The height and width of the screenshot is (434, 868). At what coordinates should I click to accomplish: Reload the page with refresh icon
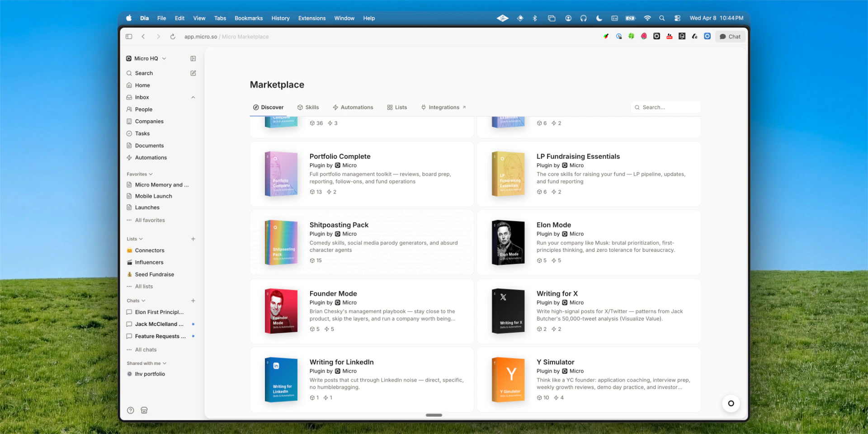click(x=173, y=37)
